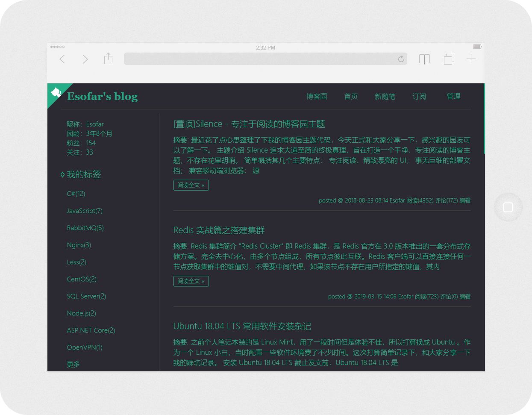The image size is (532, 415).
Task: Click the signal strength dots in status bar
Action: click(57, 47)
